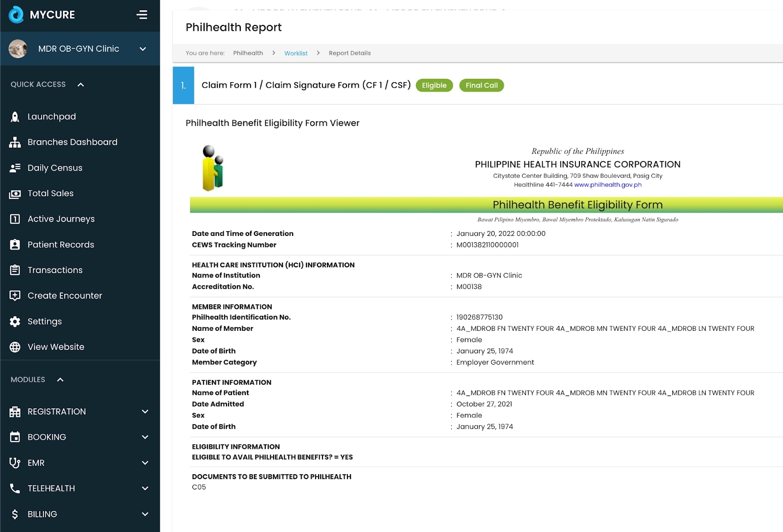The image size is (783, 532).
Task: Click the CEWS tracking number M001382110000001
Action: [487, 245]
